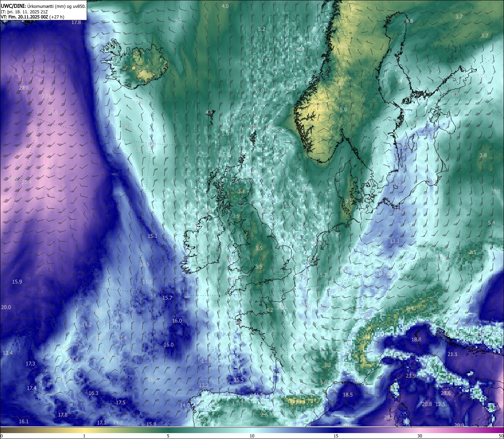Select the 15.7 value southwest of Ireland
The width and height of the screenshot is (504, 439).
[168, 298]
